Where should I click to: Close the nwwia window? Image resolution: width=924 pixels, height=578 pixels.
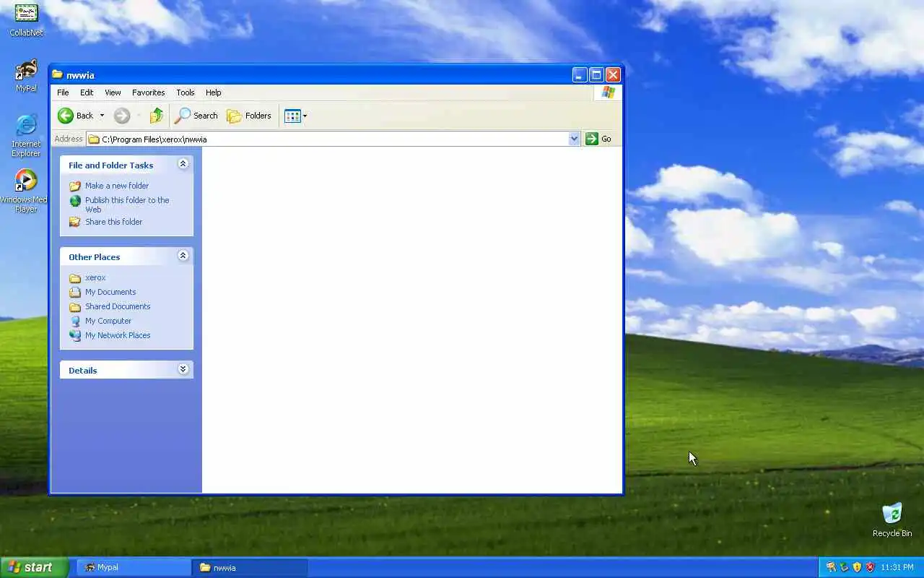click(x=613, y=74)
